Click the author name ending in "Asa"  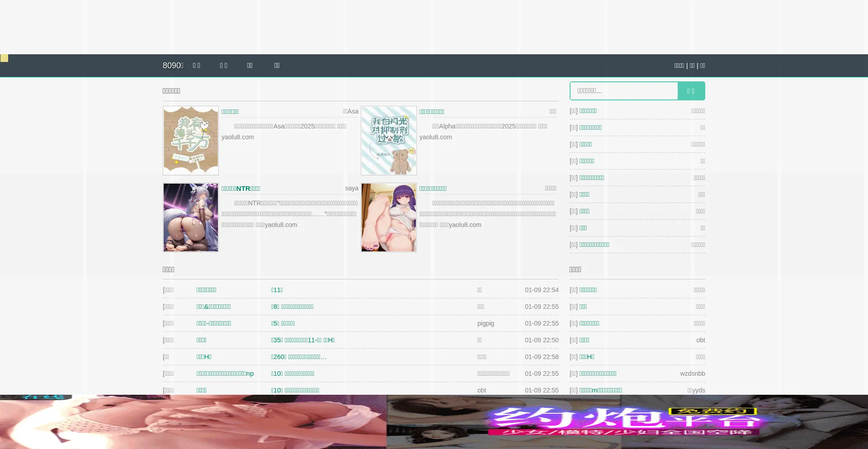[x=350, y=112]
